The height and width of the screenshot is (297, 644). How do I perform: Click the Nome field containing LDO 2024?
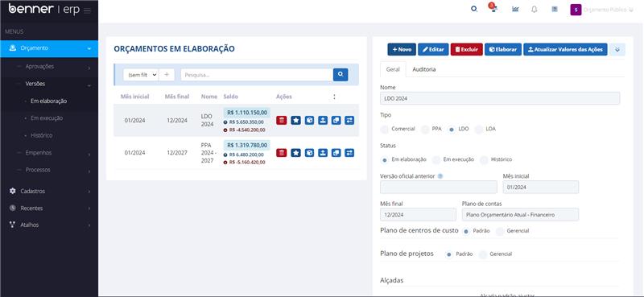500,98
